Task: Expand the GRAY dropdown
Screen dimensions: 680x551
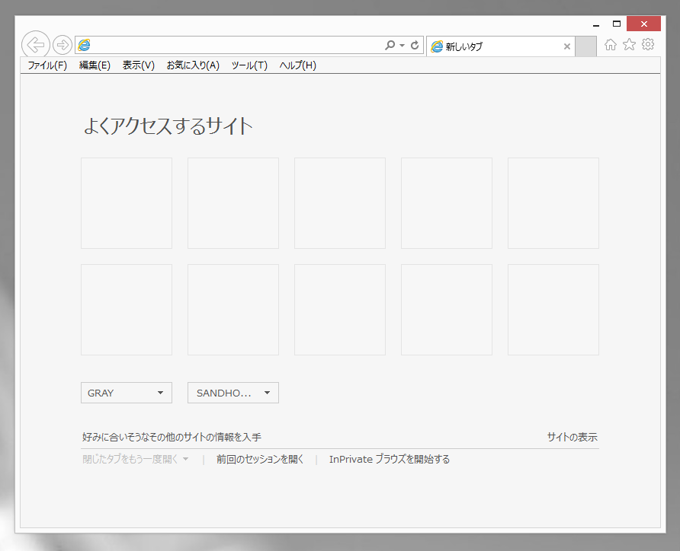Action: (127, 393)
